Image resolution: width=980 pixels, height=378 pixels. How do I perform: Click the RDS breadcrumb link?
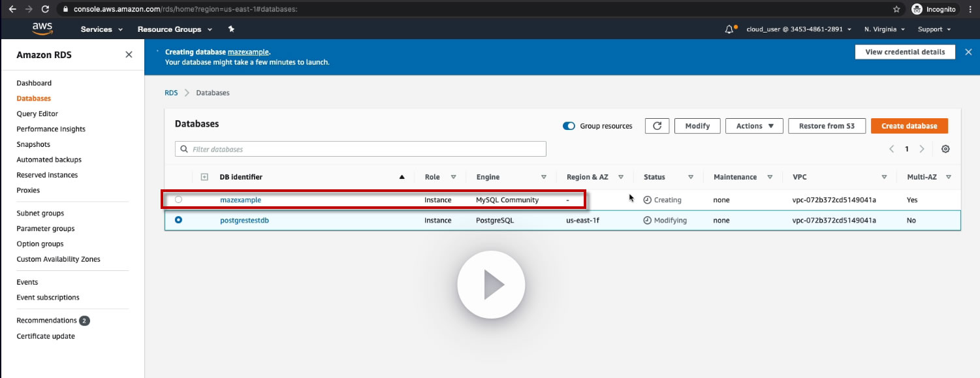(x=171, y=93)
